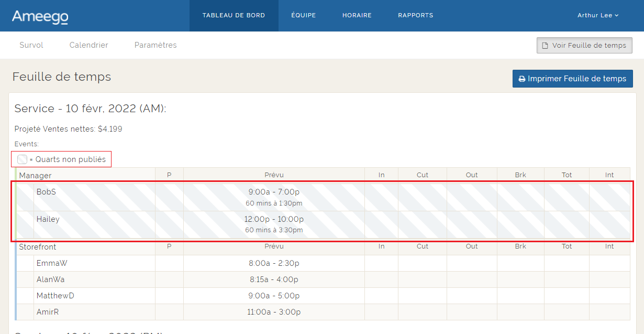Click AmirR's 11:00a - 3:00p shift
The width and height of the screenshot is (644, 334).
pos(274,312)
